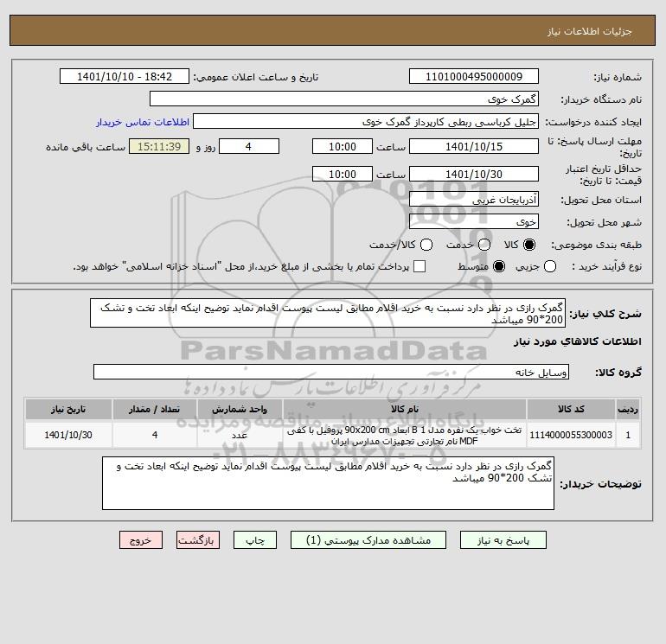Click the واحد شمارش column header
This screenshot has width=666, height=644.
tap(240, 409)
